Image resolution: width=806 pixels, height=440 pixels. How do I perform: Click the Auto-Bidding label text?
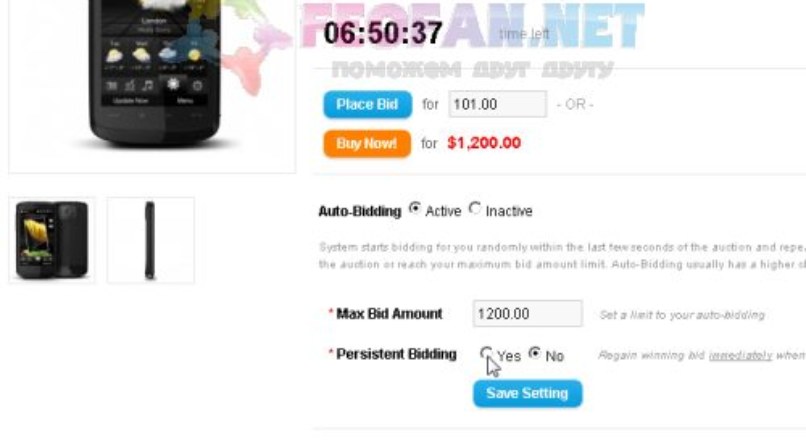[359, 211]
